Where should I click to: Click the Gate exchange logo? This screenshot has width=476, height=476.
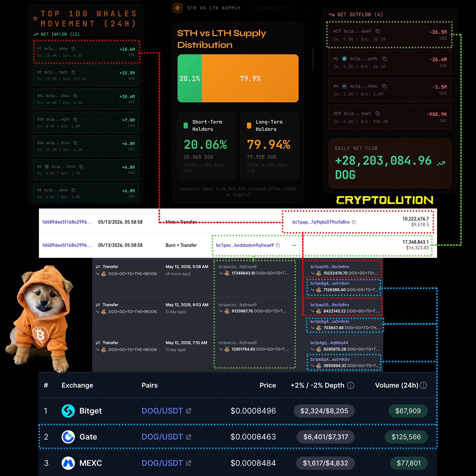click(68, 437)
